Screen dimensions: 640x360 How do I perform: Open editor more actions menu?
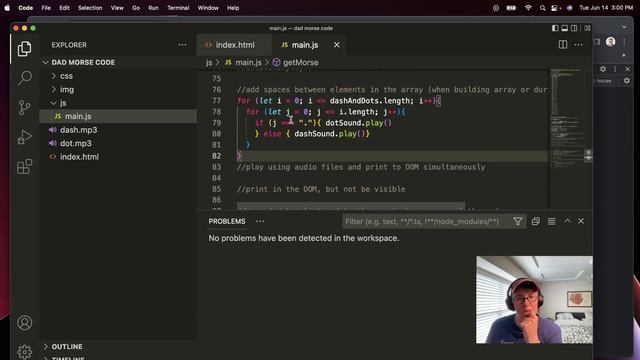pos(579,44)
